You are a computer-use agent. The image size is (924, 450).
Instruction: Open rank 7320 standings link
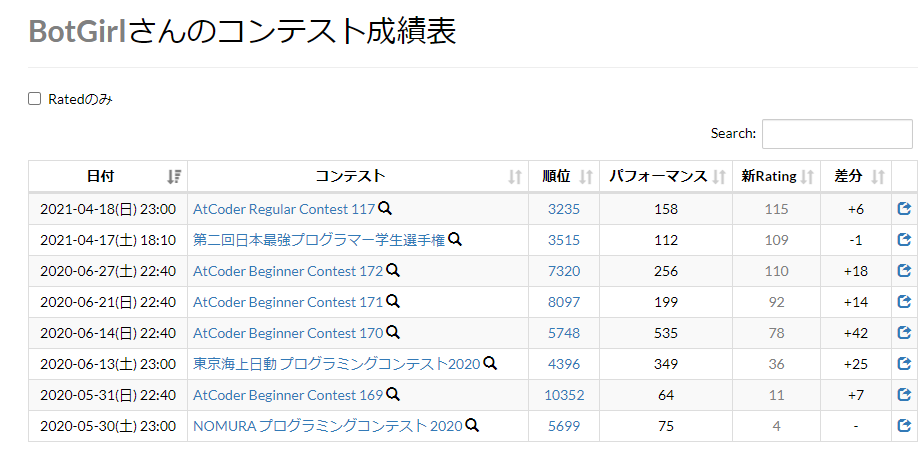[564, 271]
